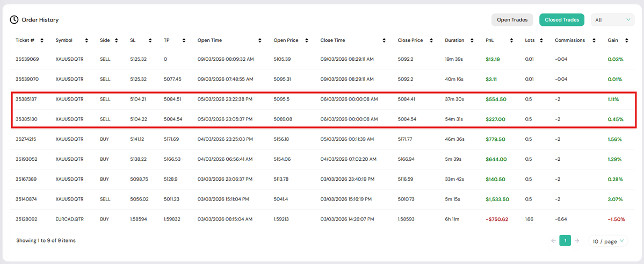Sort by SL column arrows
644x264 pixels.
click(150, 40)
